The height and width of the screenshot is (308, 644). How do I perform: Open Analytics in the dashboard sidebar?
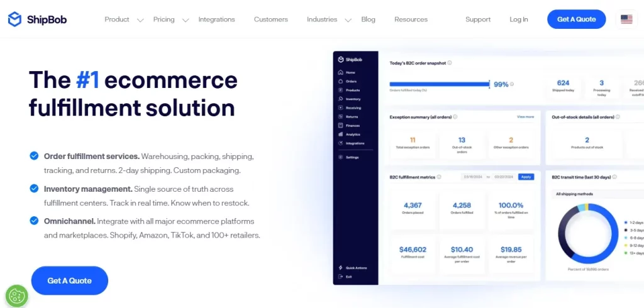click(x=348, y=135)
